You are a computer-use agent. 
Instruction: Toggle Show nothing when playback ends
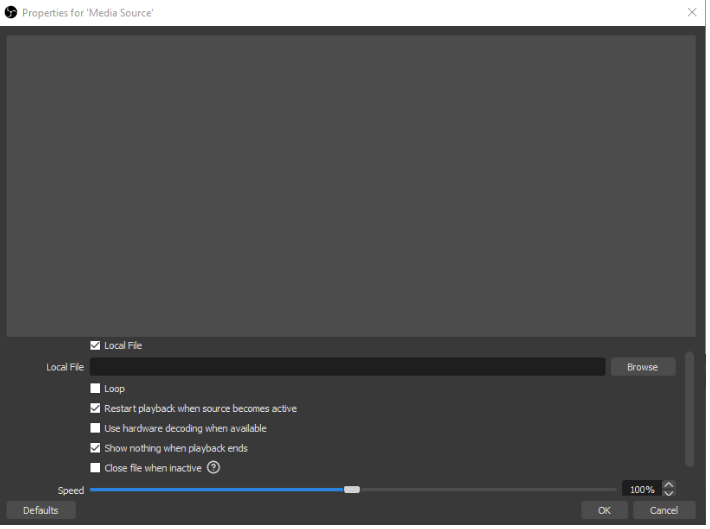click(95, 448)
